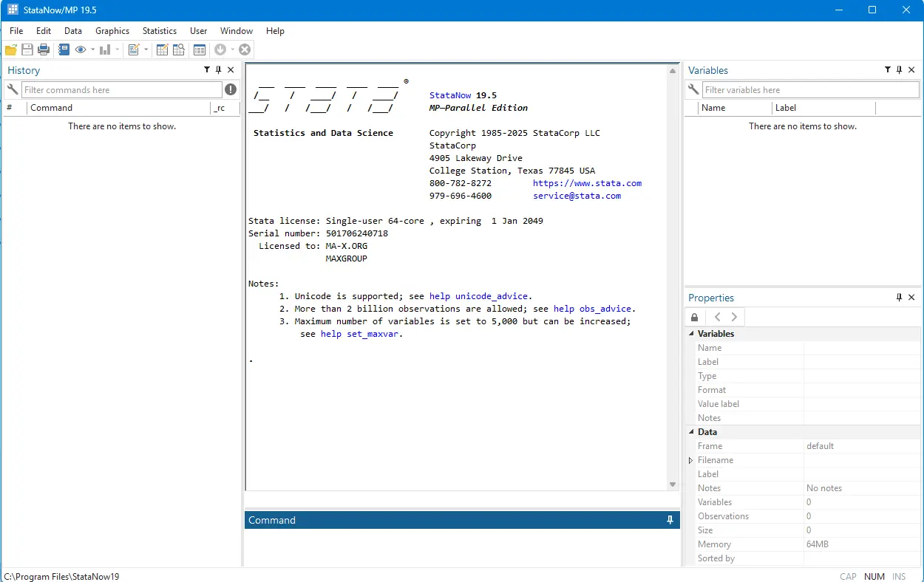Close the Properties panel

click(911, 297)
